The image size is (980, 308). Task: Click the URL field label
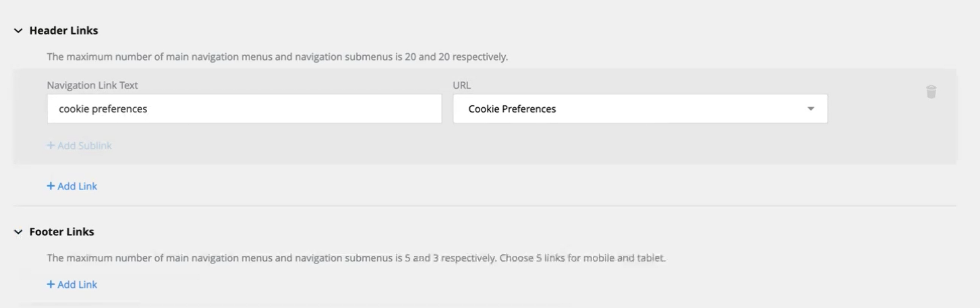point(462,86)
